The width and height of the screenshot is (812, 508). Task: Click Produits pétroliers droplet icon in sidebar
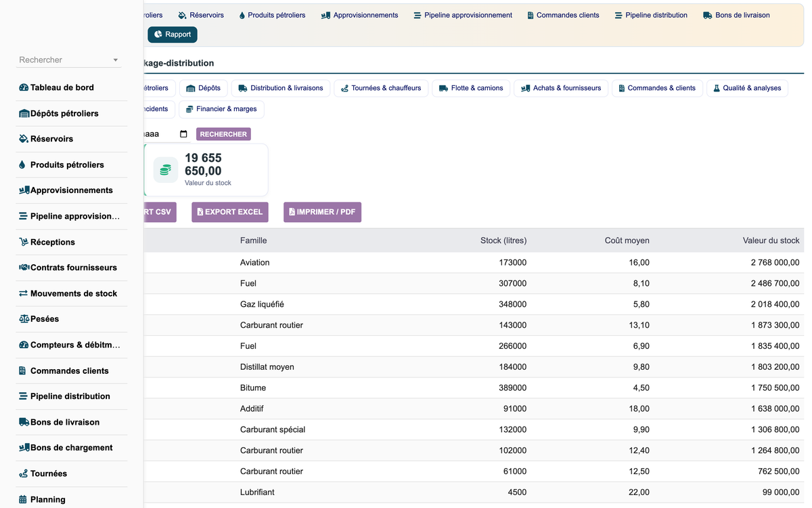(22, 165)
